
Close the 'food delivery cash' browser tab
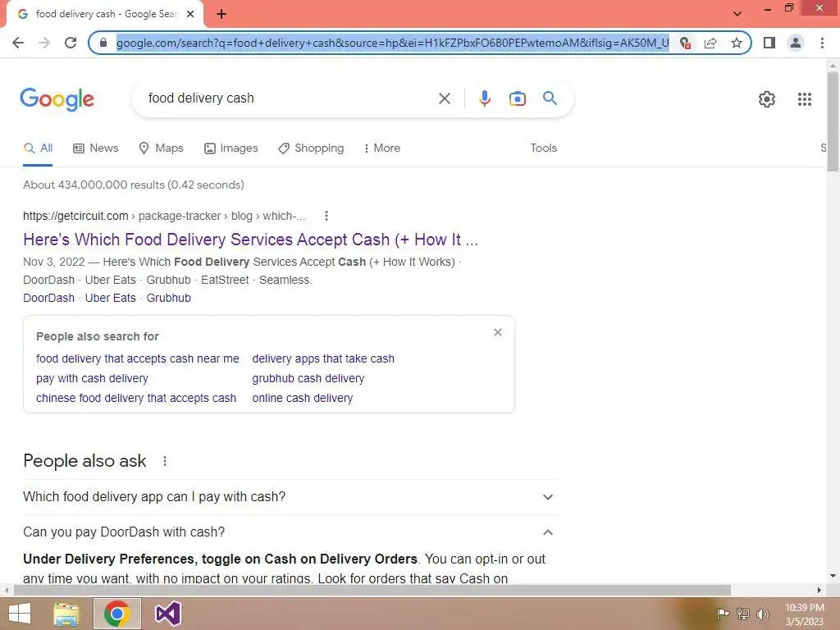coord(190,14)
